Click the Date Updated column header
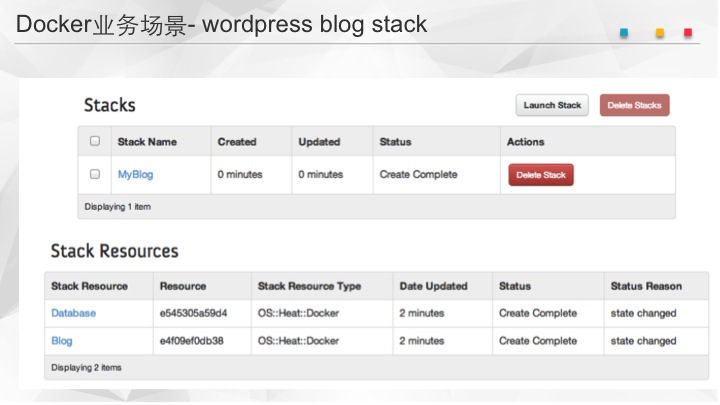720x405 pixels. pos(433,286)
